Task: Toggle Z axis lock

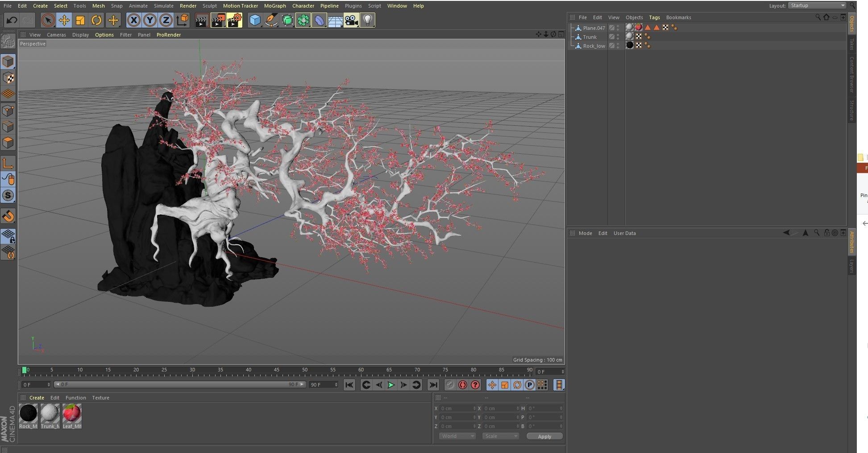Action: coord(166,20)
